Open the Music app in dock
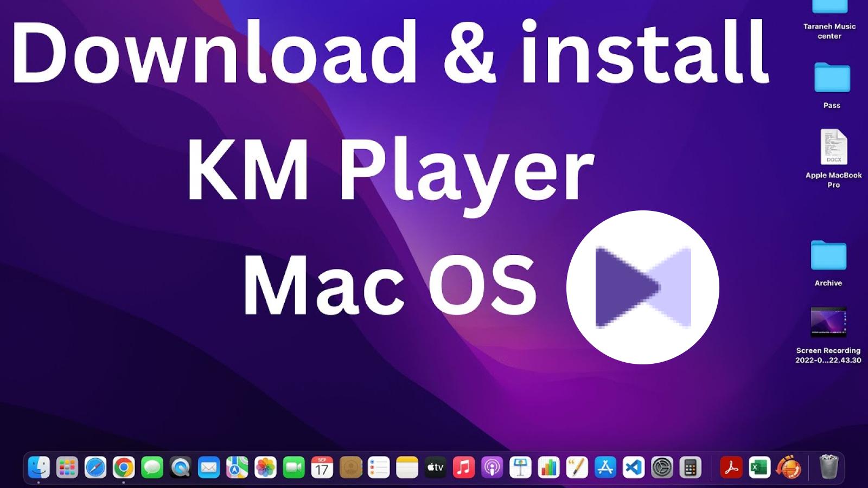This screenshot has width=868, height=488. click(463, 467)
